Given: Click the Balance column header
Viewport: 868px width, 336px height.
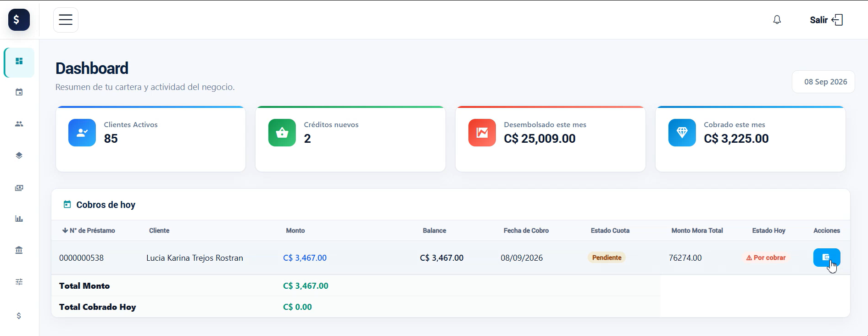Looking at the screenshot, I should click(x=434, y=230).
